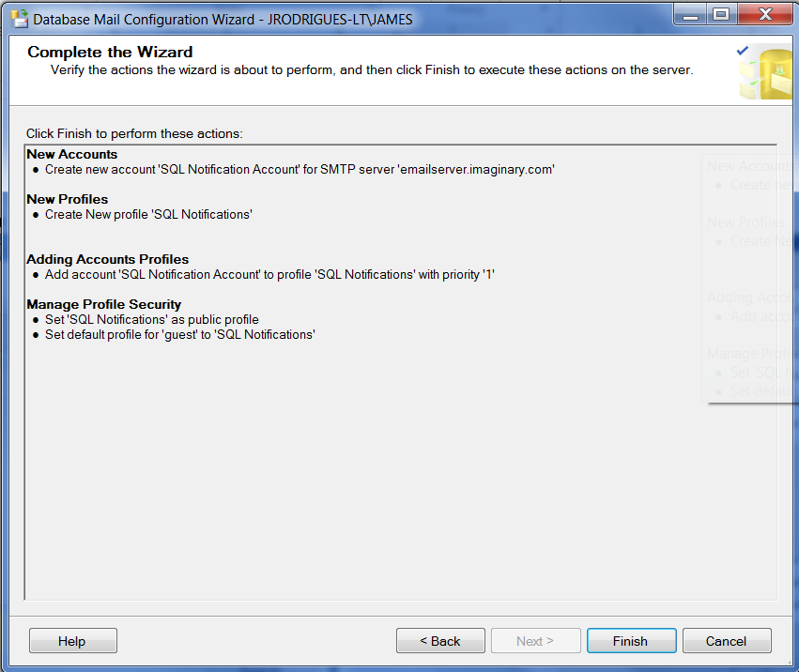Click the greyed-out Next button
The width and height of the screenshot is (799, 672).
pyautogui.click(x=535, y=641)
